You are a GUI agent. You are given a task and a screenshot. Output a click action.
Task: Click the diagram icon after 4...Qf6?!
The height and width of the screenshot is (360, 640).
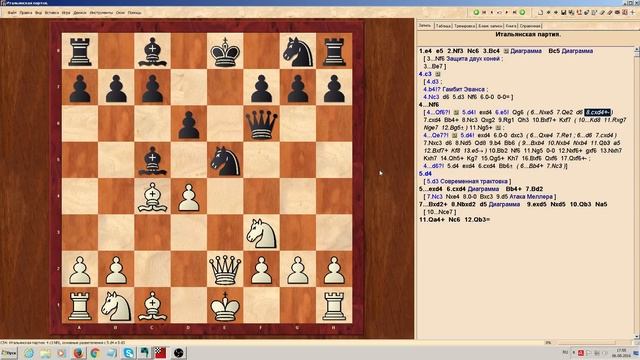456,112
